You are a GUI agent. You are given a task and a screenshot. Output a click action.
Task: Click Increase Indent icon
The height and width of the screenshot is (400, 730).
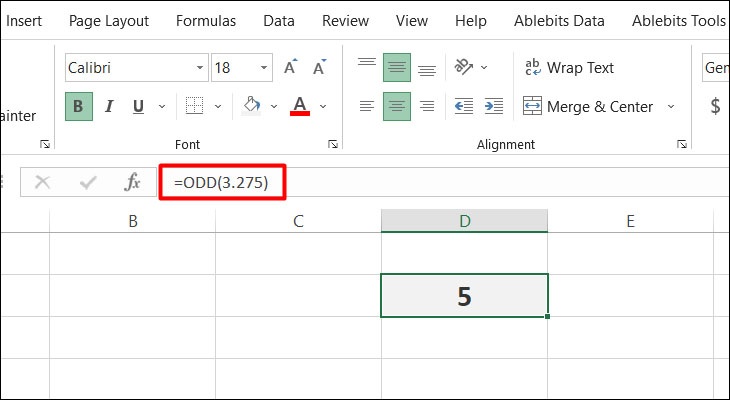[x=493, y=106]
